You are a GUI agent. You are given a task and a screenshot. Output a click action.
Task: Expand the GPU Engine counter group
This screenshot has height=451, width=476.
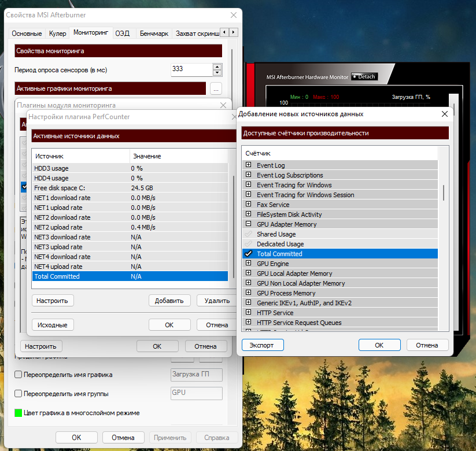pyautogui.click(x=248, y=263)
